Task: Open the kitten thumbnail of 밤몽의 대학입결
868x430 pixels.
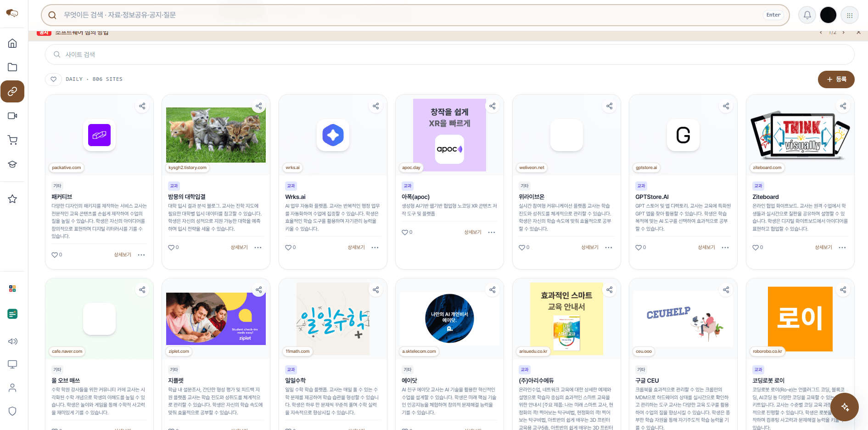Action: pyautogui.click(x=216, y=135)
